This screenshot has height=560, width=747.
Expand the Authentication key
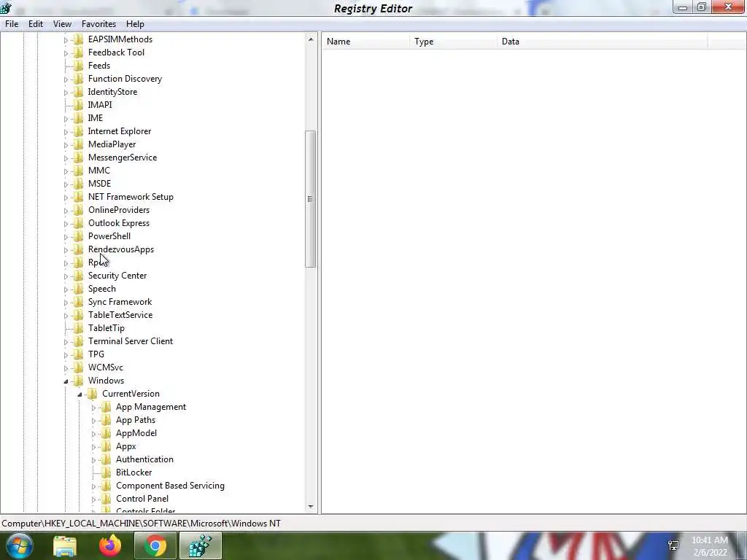point(93,460)
